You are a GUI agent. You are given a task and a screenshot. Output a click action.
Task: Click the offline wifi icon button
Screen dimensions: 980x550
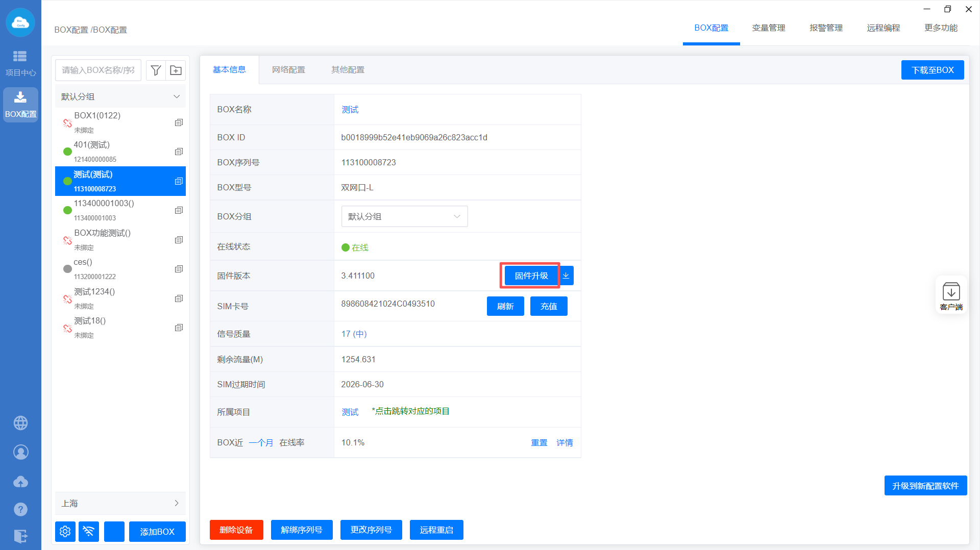pyautogui.click(x=89, y=532)
